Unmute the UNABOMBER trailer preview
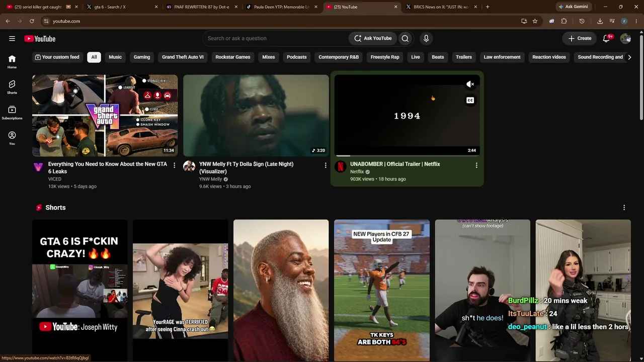 470,84
